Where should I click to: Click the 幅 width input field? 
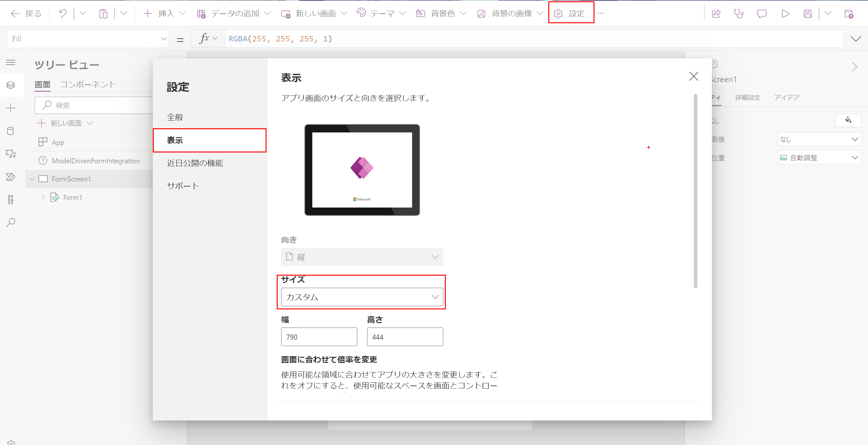pyautogui.click(x=319, y=336)
